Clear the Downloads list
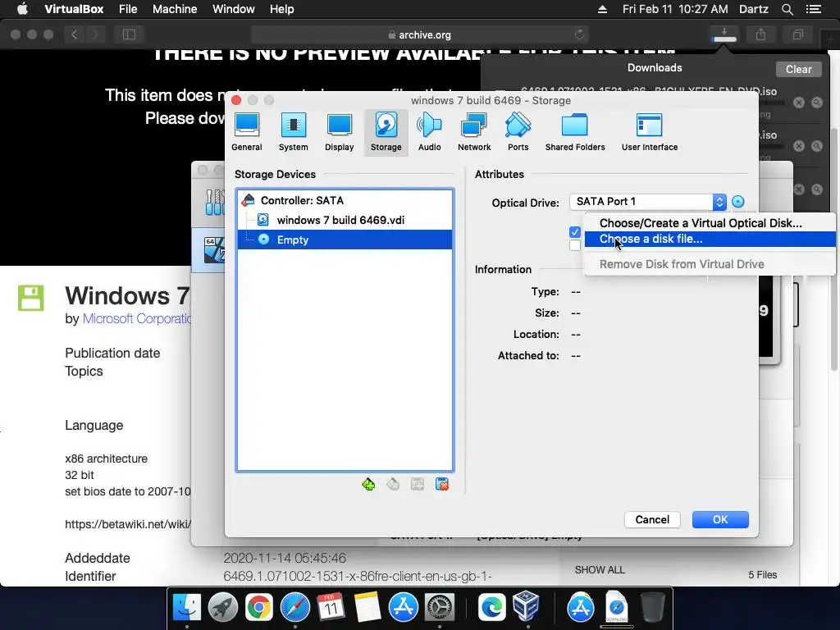This screenshot has width=840, height=630. [x=798, y=69]
